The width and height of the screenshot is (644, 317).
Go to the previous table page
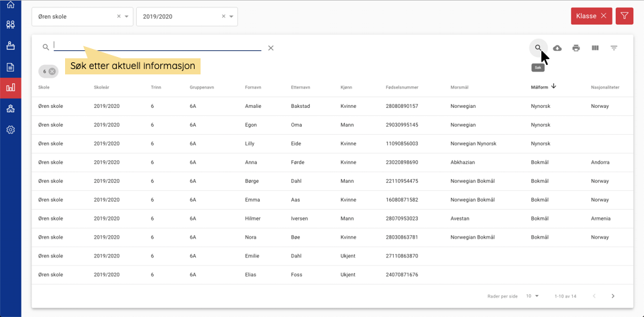[x=594, y=296]
